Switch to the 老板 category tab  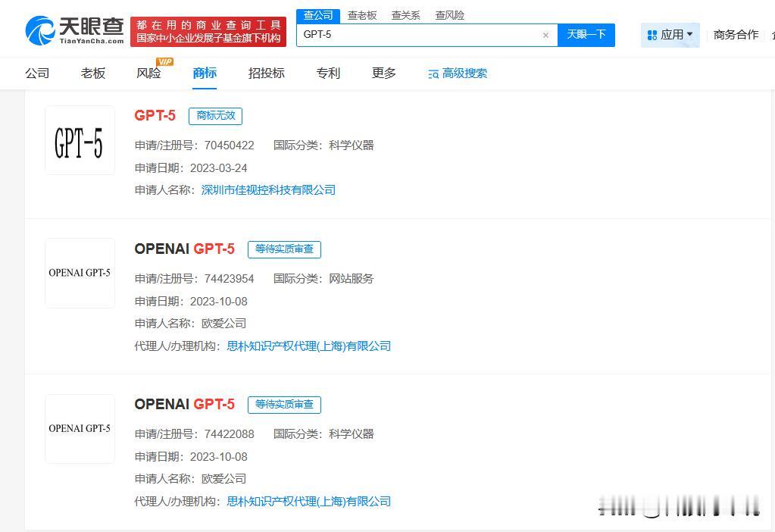click(93, 74)
